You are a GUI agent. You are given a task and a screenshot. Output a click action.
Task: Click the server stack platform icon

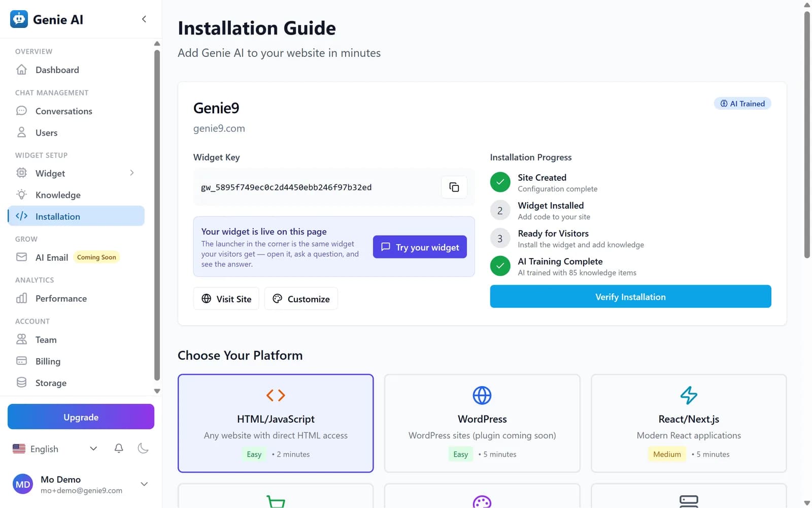(689, 502)
